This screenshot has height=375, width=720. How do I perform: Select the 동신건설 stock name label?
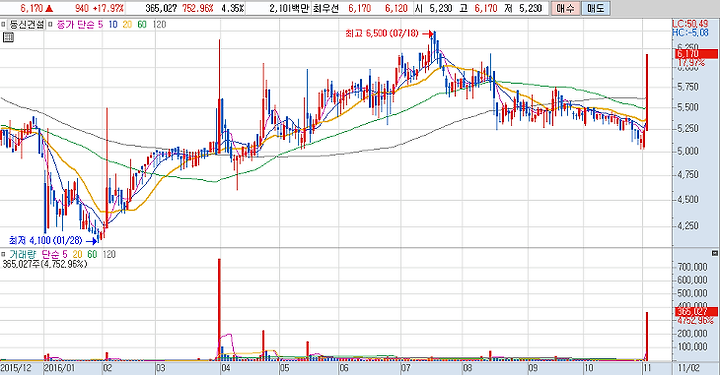pyautogui.click(x=27, y=24)
